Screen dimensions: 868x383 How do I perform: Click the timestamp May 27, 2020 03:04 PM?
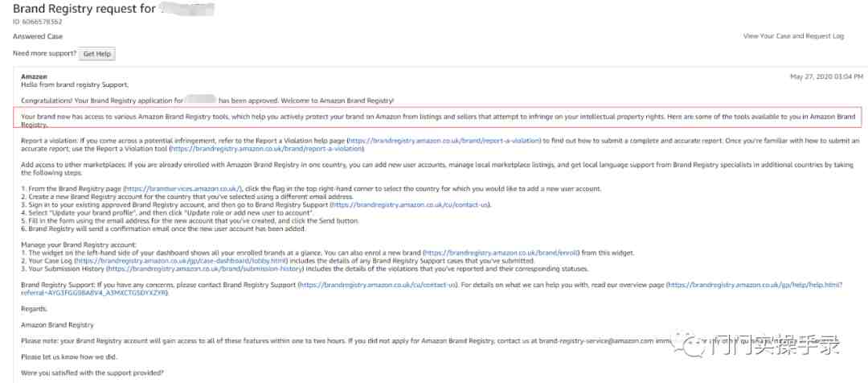tap(826, 76)
